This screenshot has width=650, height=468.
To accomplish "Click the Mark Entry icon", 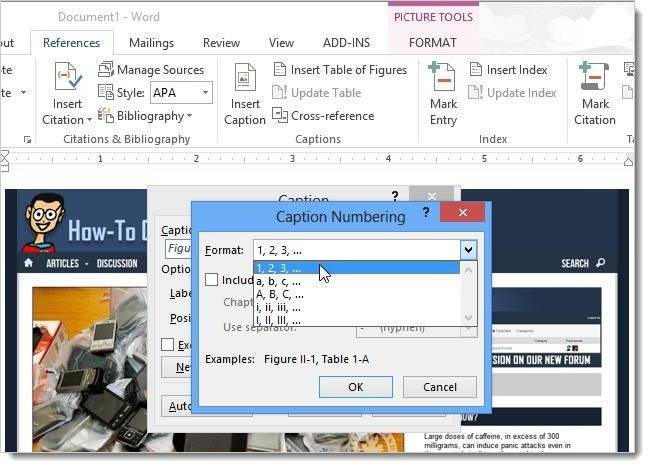I will (442, 77).
